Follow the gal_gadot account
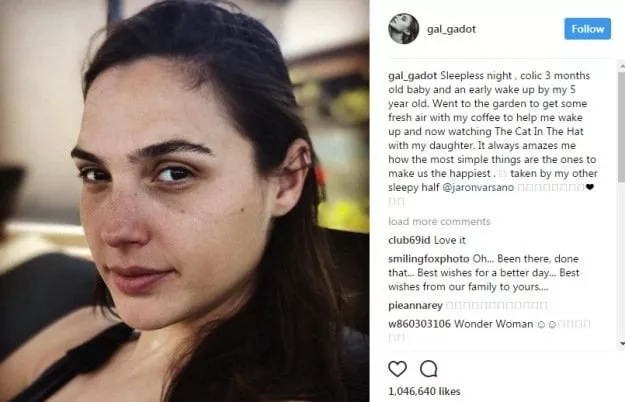Screen dimensions: 625x402 pyautogui.click(x=587, y=29)
